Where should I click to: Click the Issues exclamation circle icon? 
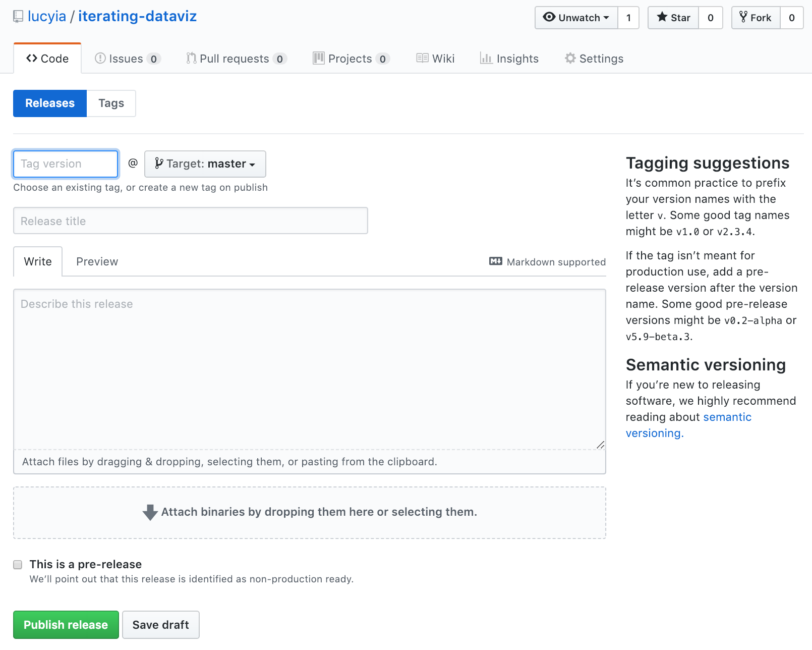coord(100,58)
